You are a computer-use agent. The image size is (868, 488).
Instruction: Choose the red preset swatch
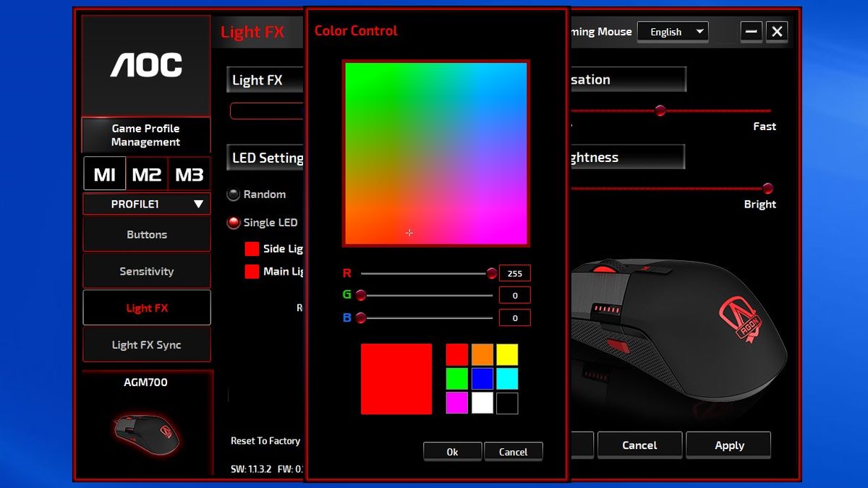456,354
